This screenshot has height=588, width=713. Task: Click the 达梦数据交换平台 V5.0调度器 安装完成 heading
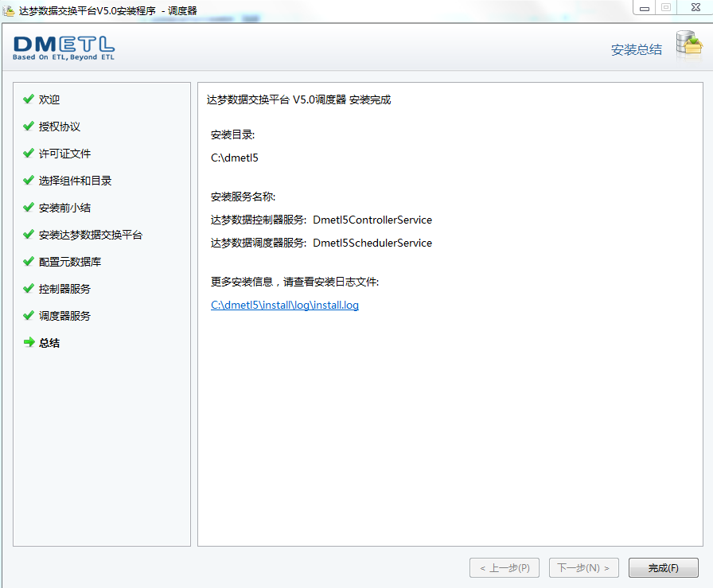click(x=298, y=99)
